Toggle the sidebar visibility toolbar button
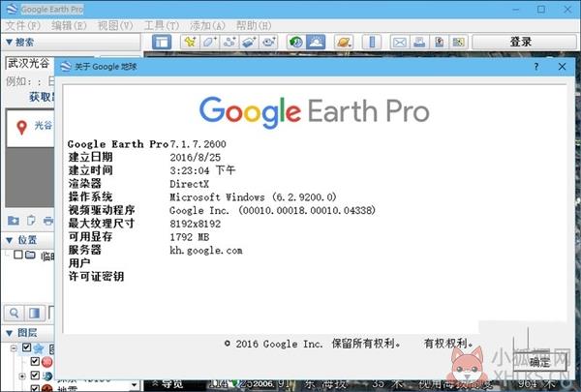The image size is (581, 392). click(162, 43)
